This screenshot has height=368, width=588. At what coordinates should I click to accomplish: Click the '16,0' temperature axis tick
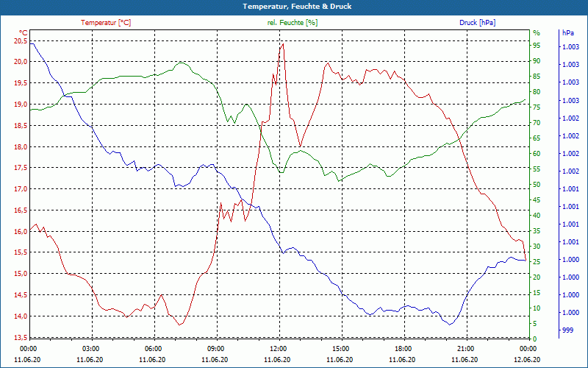coord(21,231)
